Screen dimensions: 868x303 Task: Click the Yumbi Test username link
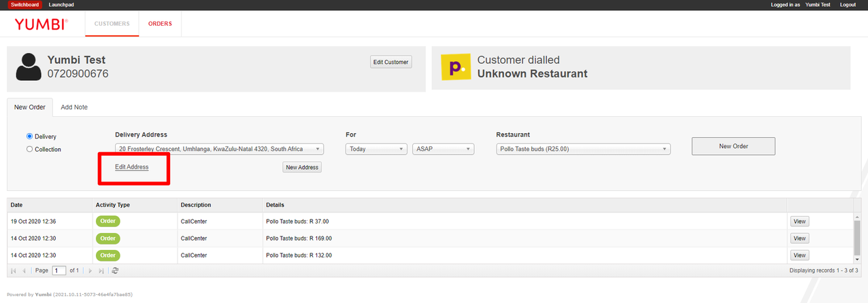pos(818,5)
